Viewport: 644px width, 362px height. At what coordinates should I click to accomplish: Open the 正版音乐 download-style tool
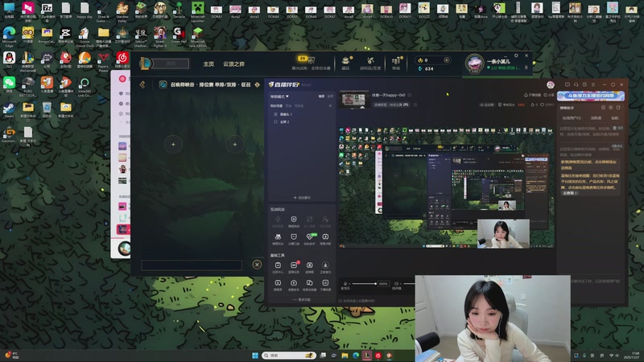(325, 268)
